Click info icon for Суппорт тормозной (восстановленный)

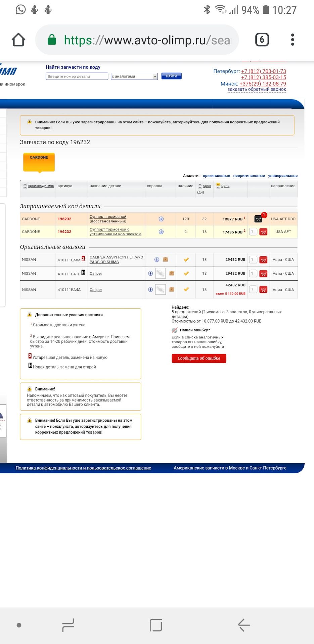pos(161,219)
